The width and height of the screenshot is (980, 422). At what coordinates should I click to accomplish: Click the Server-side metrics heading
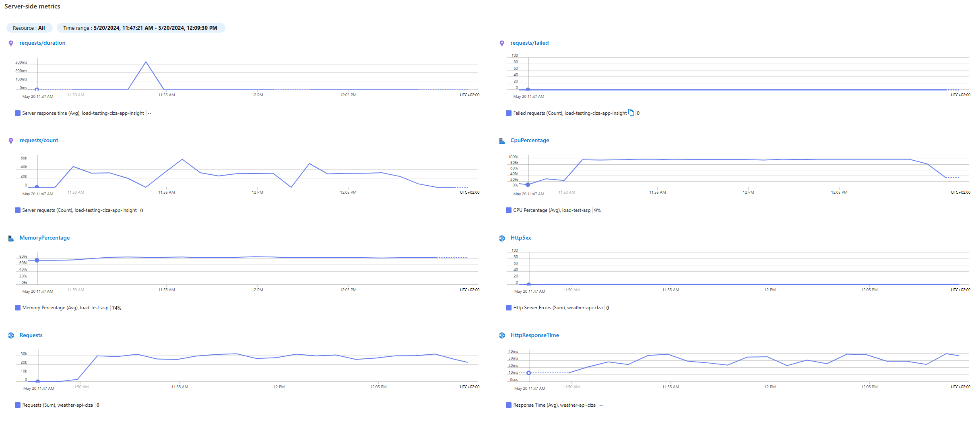[32, 6]
